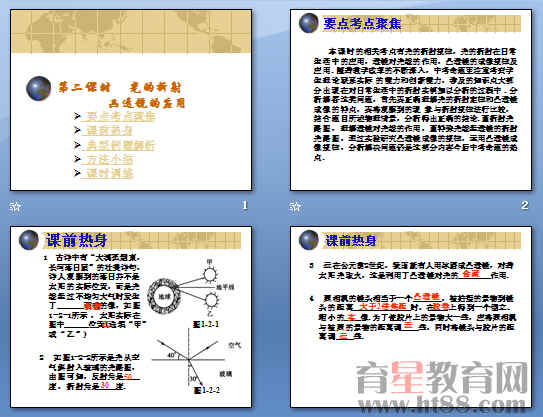
Task: Click the globe icon beside the slide 1 title
Action: pyautogui.click(x=38, y=88)
